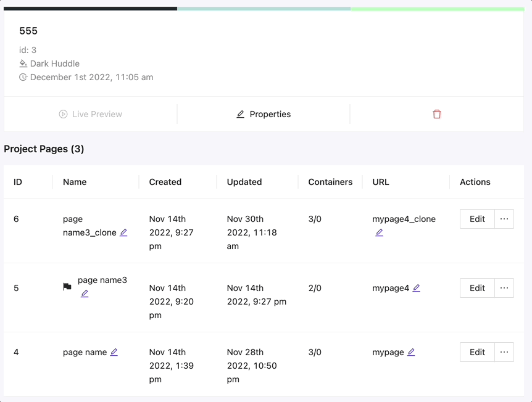Start Live Preview of project

pyautogui.click(x=91, y=114)
